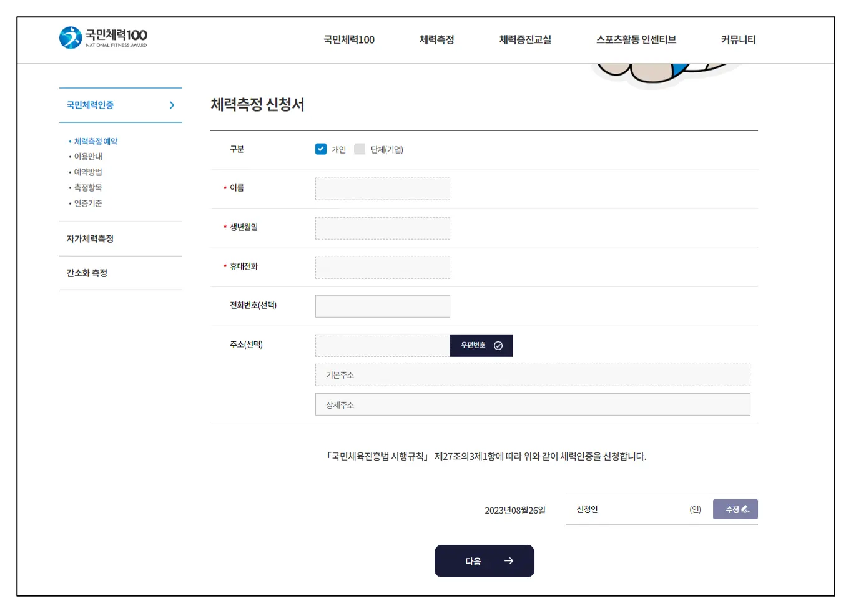This screenshot has width=856, height=616.
Task: Open the 체력측정 navigation menu
Action: coord(436,39)
